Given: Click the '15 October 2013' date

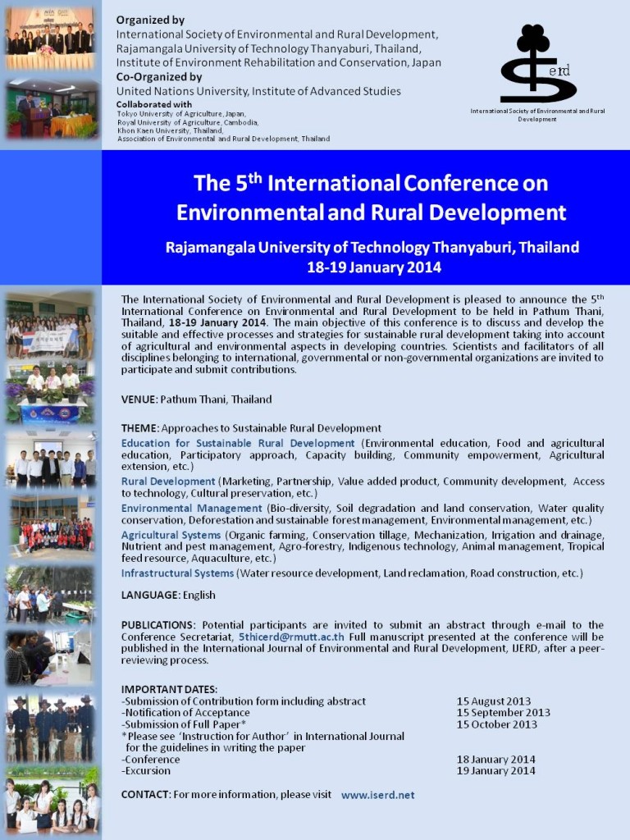Looking at the screenshot, I should (497, 724).
